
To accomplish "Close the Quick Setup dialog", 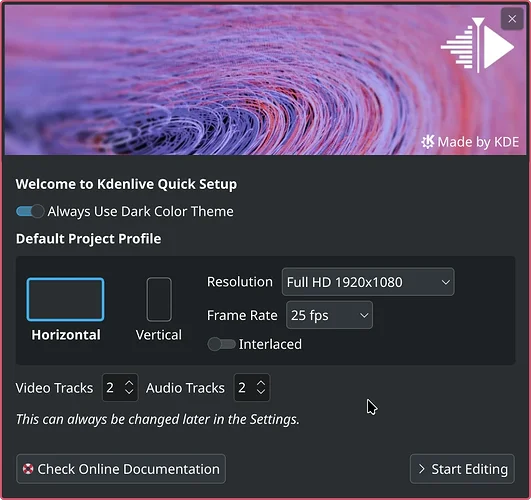I will click(x=512, y=19).
